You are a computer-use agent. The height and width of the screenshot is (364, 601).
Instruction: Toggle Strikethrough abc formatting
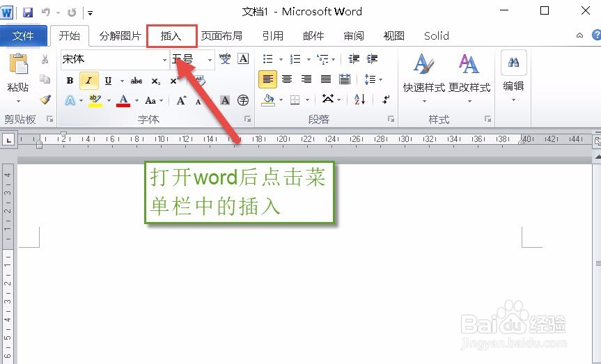pyautogui.click(x=136, y=81)
